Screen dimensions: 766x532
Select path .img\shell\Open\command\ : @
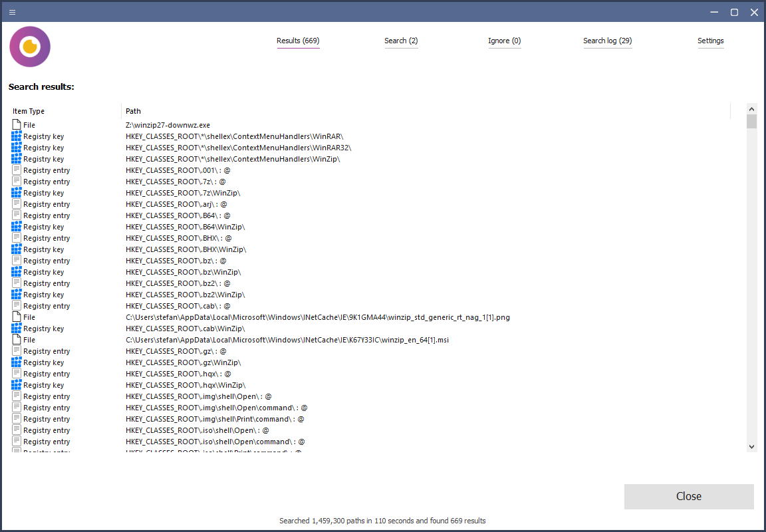click(216, 408)
